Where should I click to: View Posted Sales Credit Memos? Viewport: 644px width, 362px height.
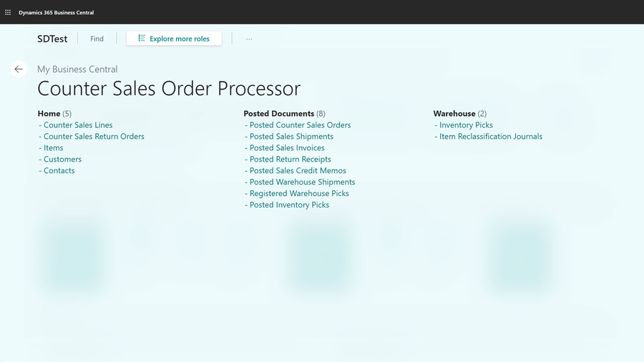[x=298, y=171]
